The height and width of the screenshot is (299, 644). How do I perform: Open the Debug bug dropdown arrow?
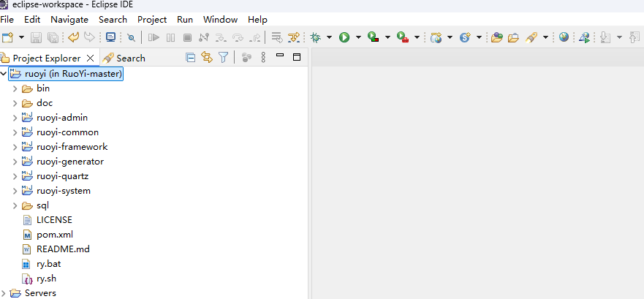pos(330,38)
